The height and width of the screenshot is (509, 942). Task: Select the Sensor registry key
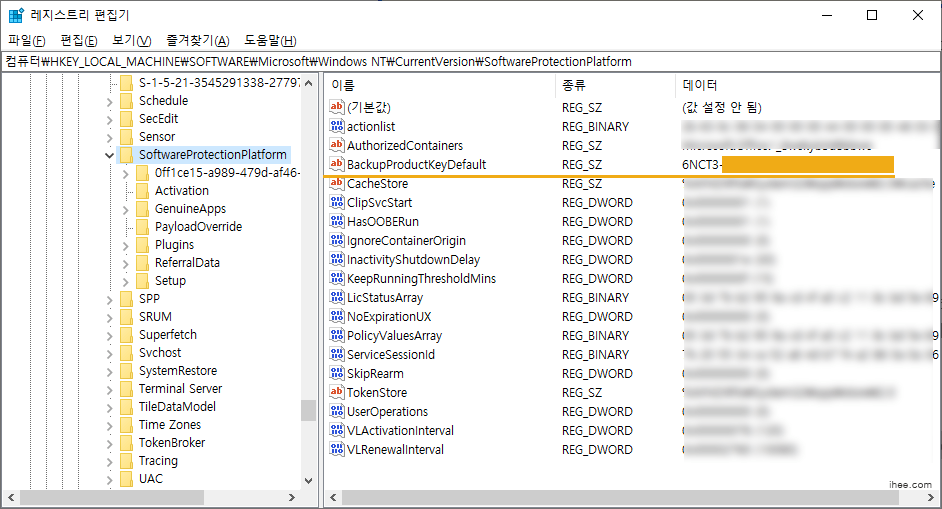tap(157, 136)
